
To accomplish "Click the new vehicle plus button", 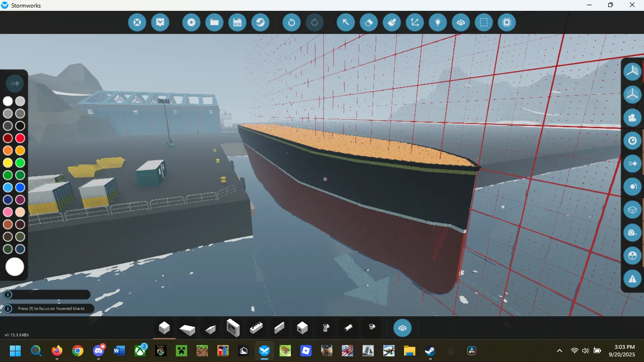I will [x=191, y=22].
